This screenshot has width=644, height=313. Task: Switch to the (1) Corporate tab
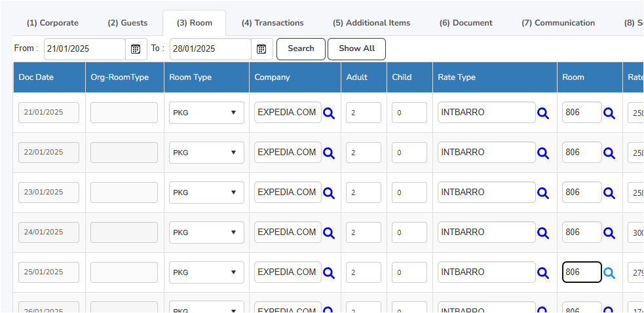[x=52, y=23]
